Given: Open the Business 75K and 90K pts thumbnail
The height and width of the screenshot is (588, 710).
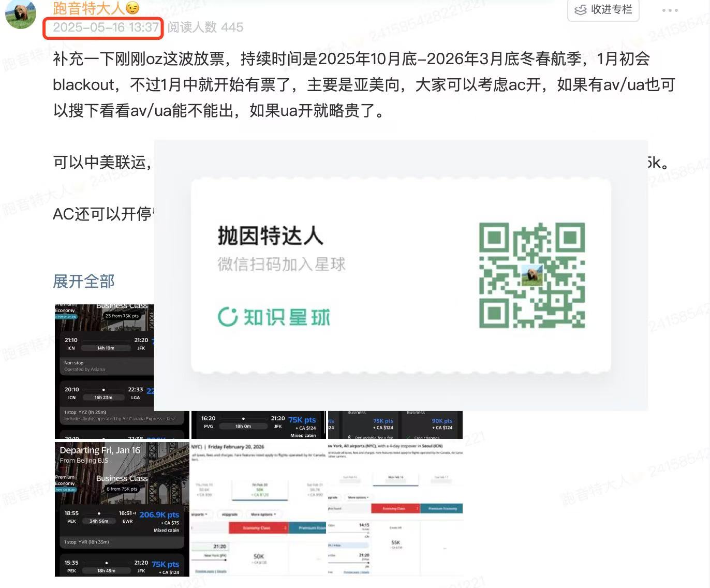Looking at the screenshot, I should 395,425.
